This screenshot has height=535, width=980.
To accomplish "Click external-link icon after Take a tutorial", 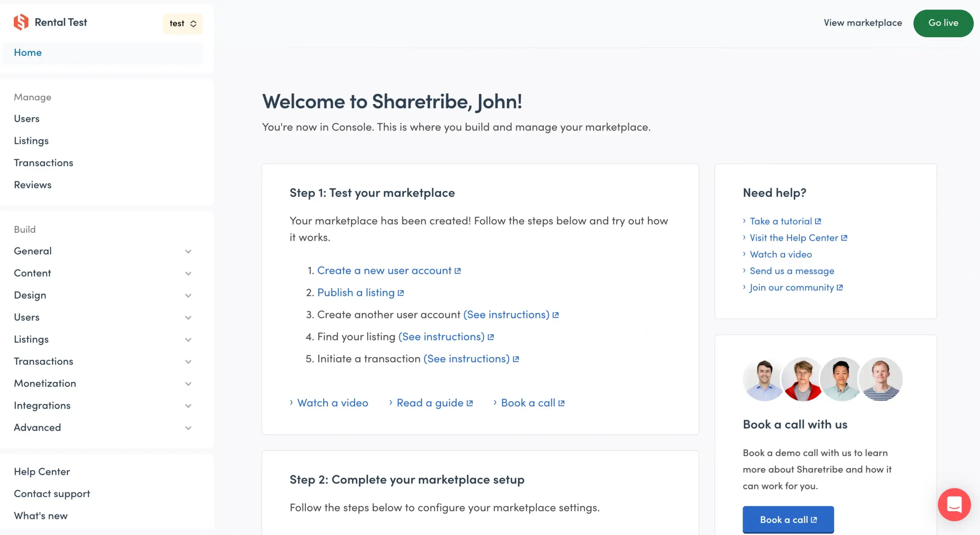I will pos(818,221).
